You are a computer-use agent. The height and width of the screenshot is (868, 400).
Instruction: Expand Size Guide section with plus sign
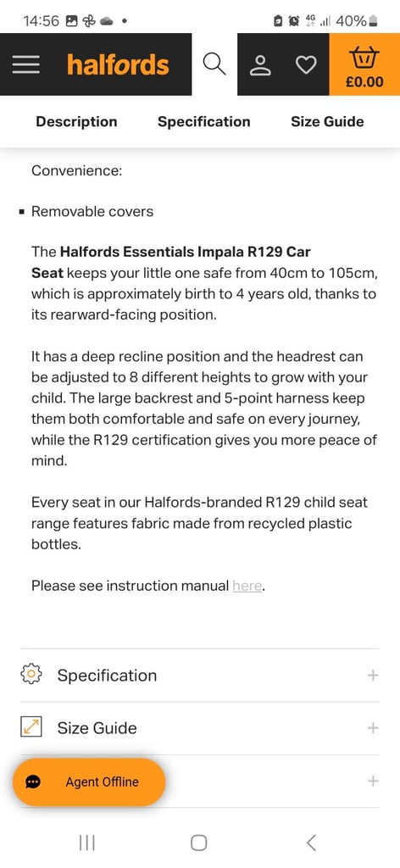374,727
